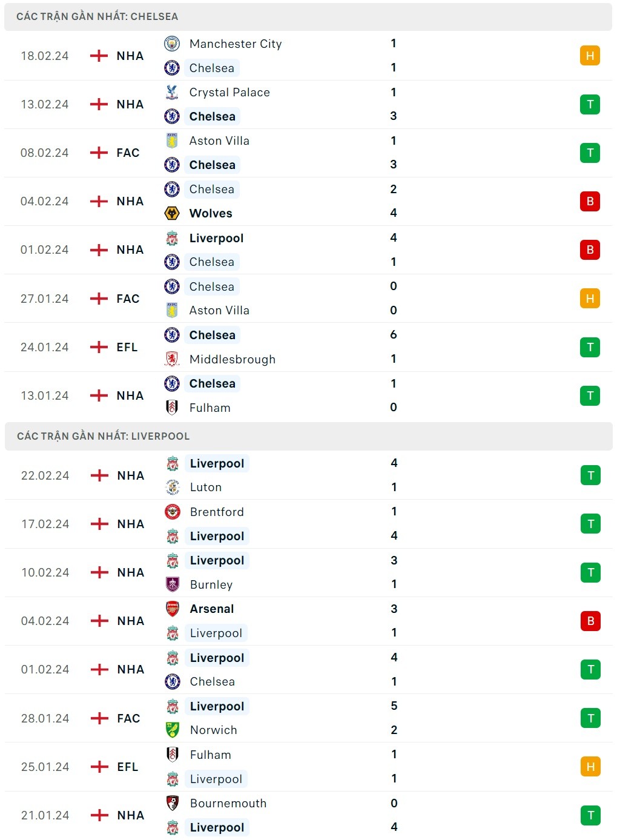Viewport: 617px width, 840px height.
Task: Click the Arsenal team name
Action: click(x=212, y=609)
